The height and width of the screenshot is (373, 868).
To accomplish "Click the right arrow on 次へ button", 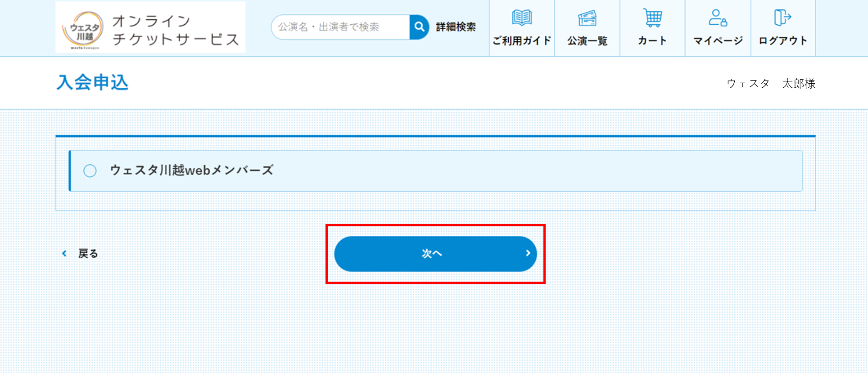I will (528, 253).
